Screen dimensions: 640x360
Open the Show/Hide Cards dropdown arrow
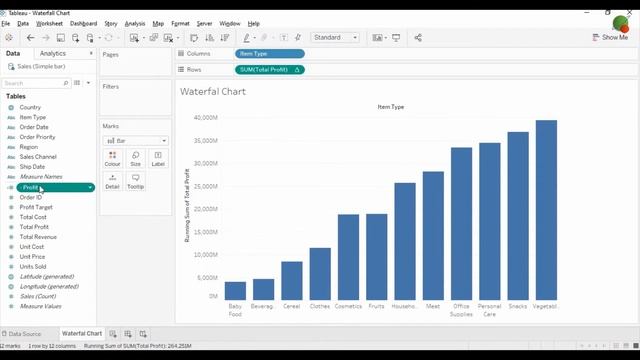coord(385,38)
